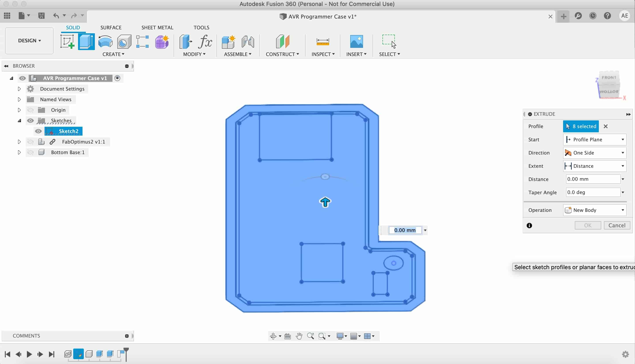Viewport: 635px width, 364px height.
Task: Open the Extent Distance dropdown
Action: [x=594, y=166]
